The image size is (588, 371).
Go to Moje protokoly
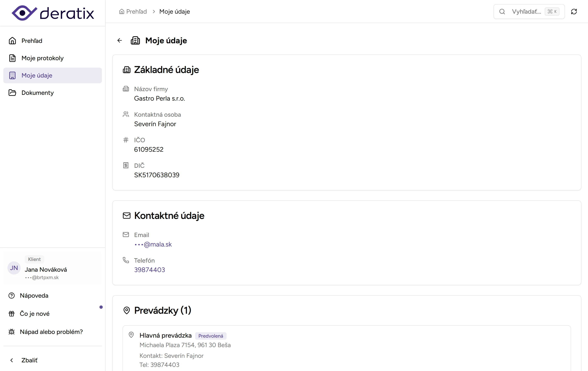click(43, 58)
